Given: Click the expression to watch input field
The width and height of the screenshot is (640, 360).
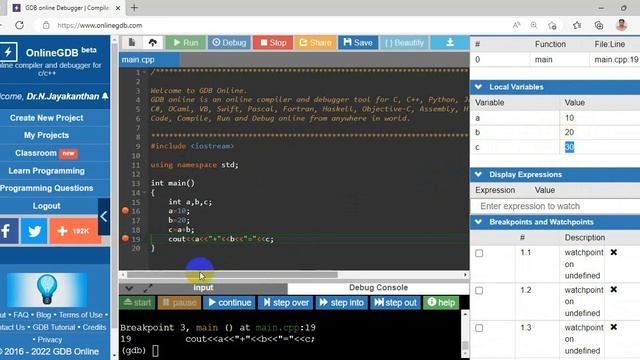Looking at the screenshot, I should pyautogui.click(x=556, y=206).
